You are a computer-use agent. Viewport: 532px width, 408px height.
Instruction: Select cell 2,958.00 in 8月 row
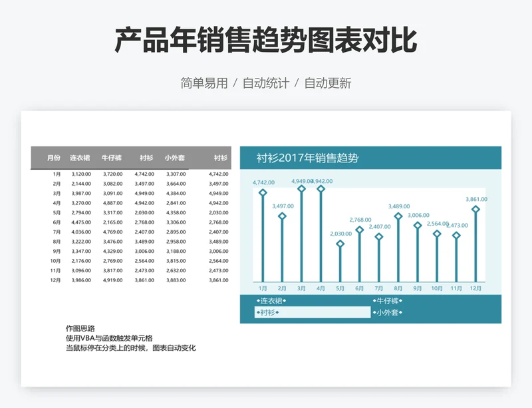coord(176,242)
